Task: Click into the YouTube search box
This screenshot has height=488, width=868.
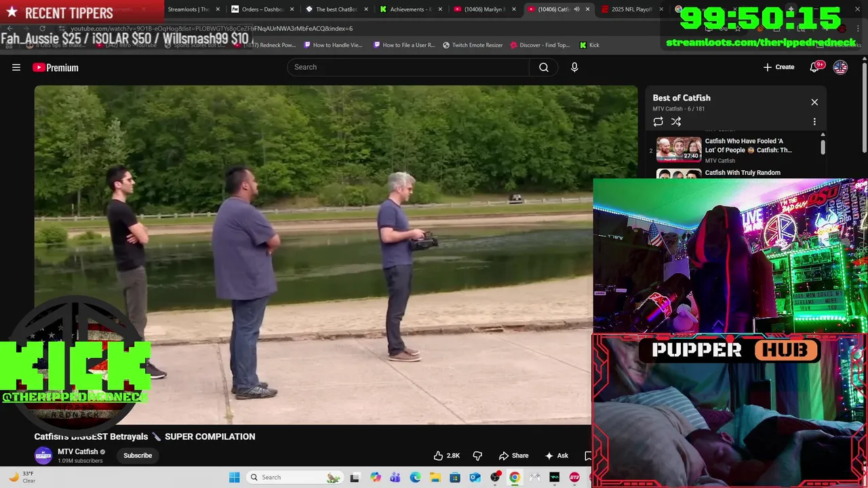Action: point(408,67)
